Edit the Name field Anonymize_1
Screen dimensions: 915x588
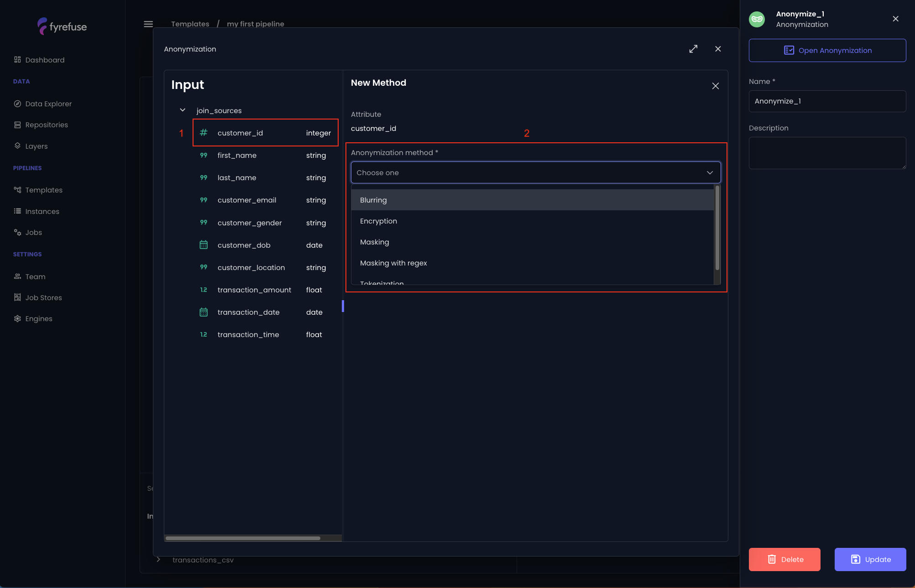click(x=827, y=101)
